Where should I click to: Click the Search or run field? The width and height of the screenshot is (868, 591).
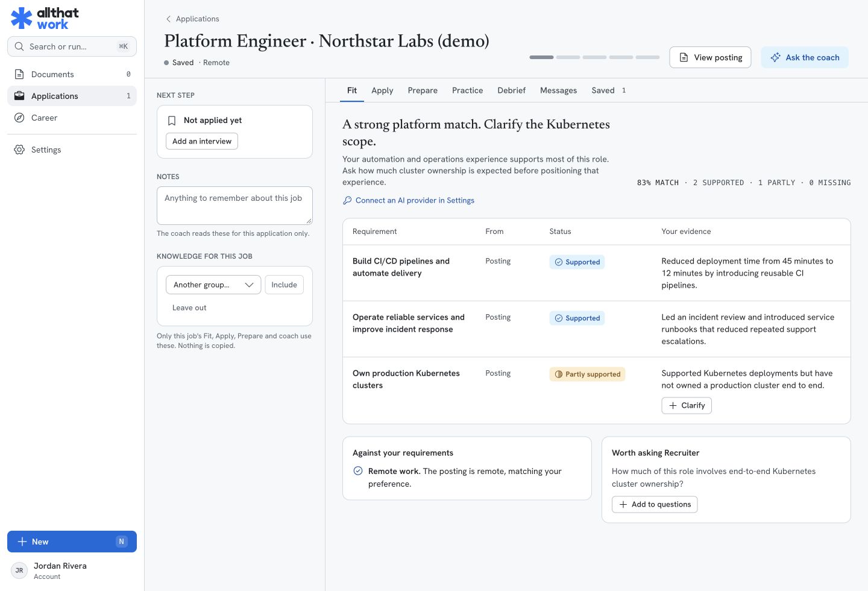pos(72,46)
